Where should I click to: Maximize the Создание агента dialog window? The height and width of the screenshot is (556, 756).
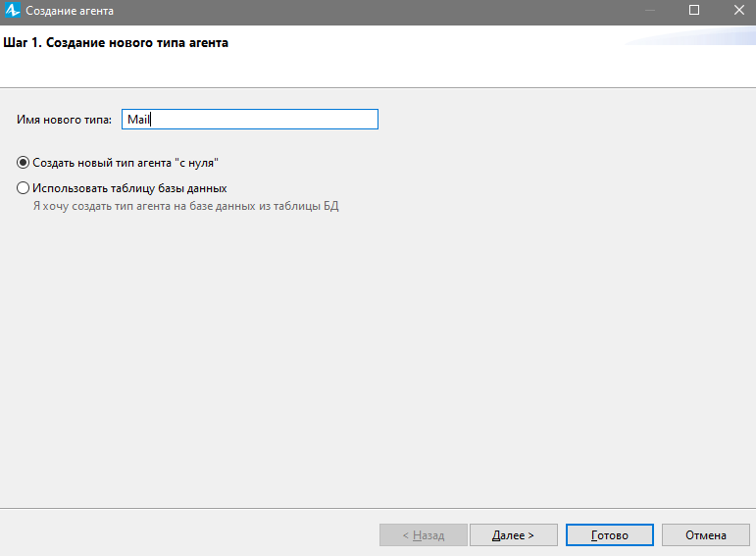click(x=694, y=10)
